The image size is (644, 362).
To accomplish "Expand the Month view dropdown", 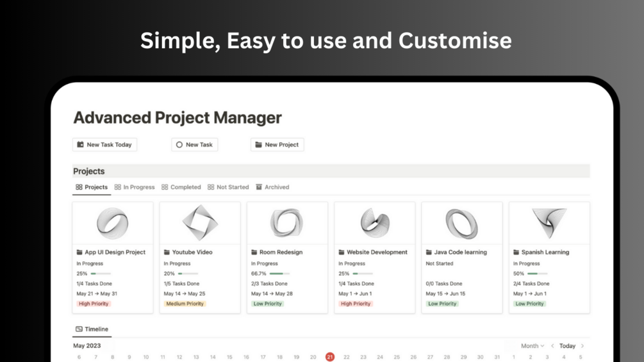I will coord(533,346).
